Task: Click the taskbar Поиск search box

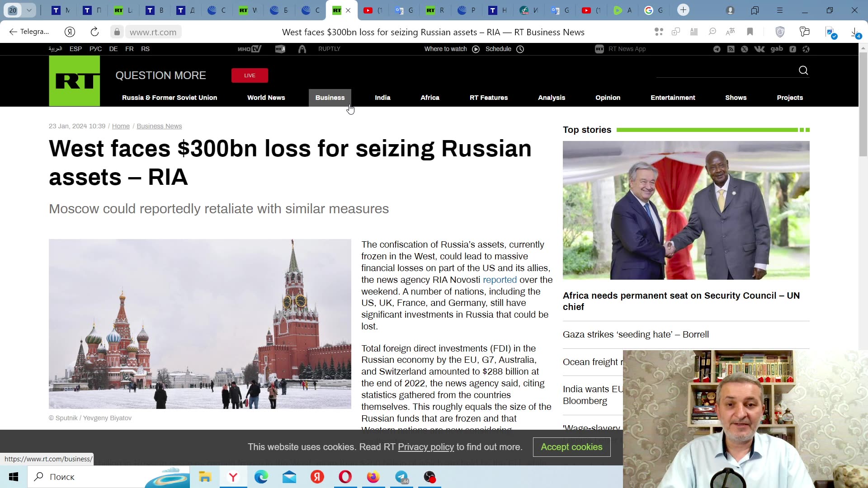Action: tap(108, 477)
